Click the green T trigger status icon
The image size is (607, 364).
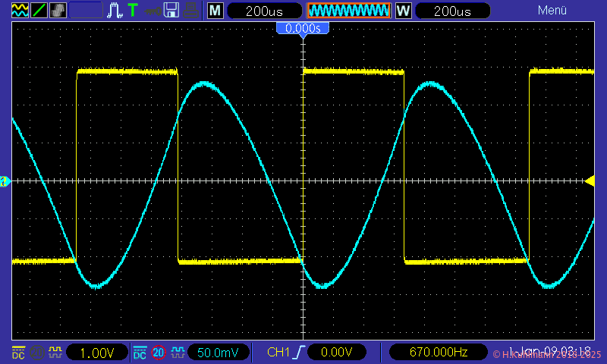pyautogui.click(x=133, y=11)
